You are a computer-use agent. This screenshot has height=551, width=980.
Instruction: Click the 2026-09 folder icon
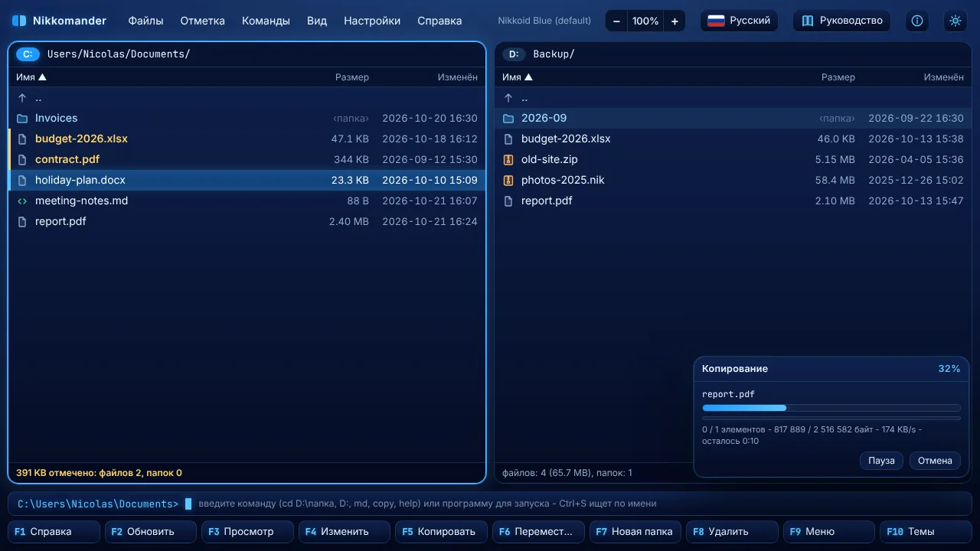pos(508,118)
